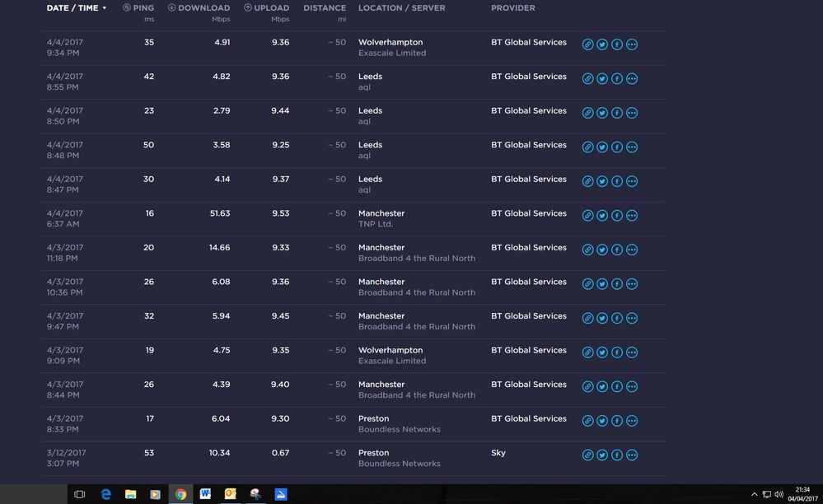Sort by the Location / Server column header
This screenshot has width=823, height=504.
point(401,8)
